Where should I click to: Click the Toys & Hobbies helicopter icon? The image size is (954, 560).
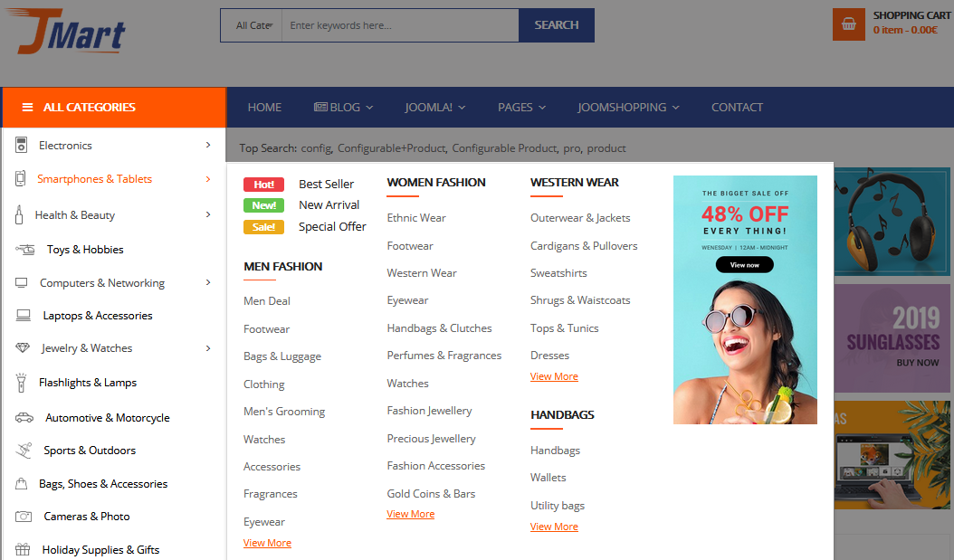click(x=25, y=250)
